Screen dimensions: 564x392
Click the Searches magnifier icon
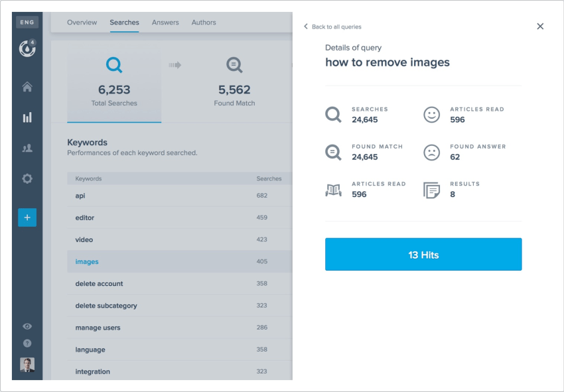(x=333, y=115)
